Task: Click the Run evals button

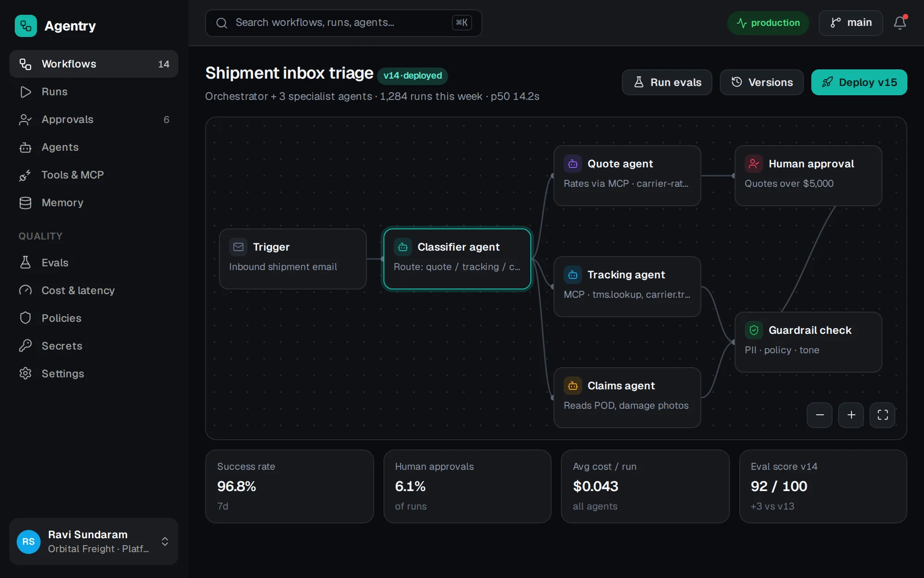Action: point(667,82)
